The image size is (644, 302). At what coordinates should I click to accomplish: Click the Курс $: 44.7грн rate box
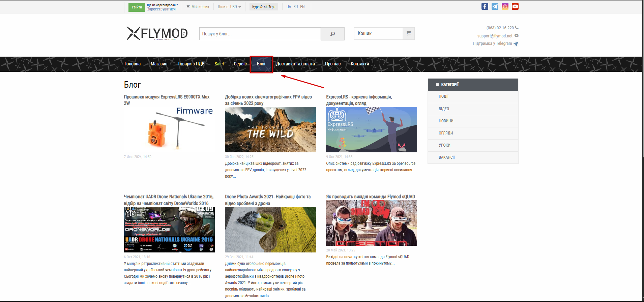pos(264,7)
